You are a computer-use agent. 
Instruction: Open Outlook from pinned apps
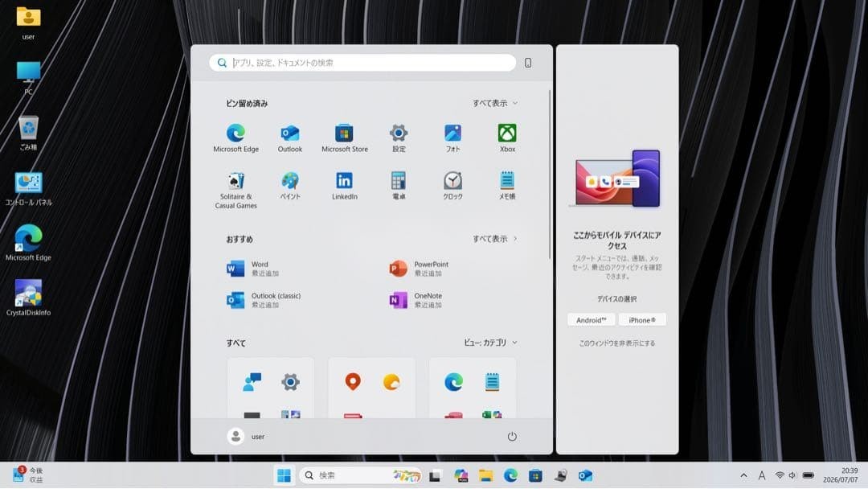pyautogui.click(x=289, y=138)
